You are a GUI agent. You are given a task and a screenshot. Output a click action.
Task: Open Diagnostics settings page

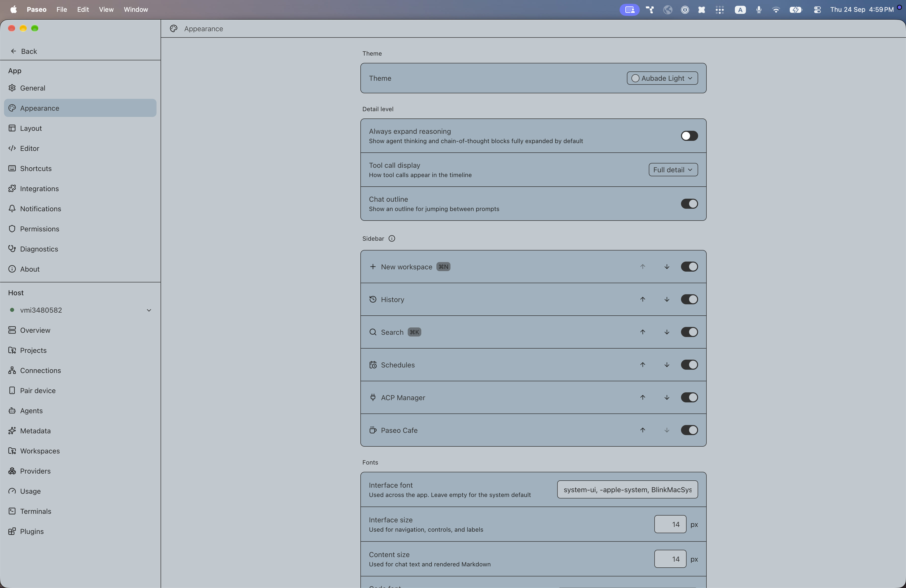pyautogui.click(x=80, y=249)
